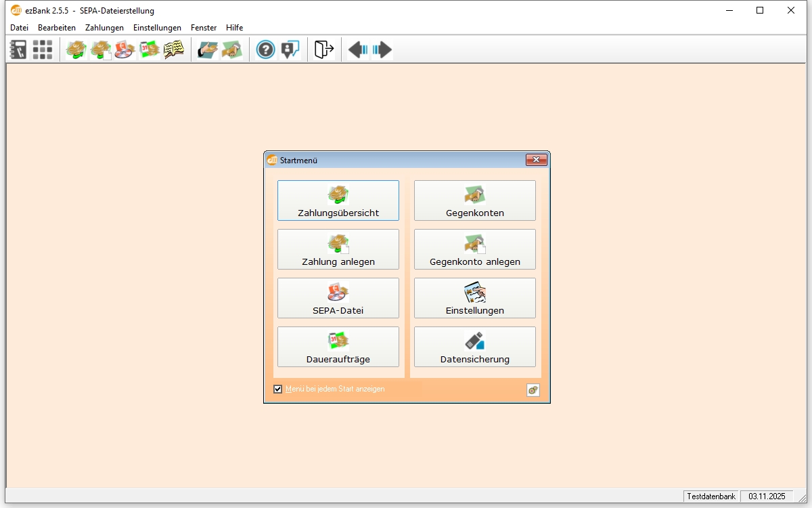Open the Datei menu

(x=19, y=28)
